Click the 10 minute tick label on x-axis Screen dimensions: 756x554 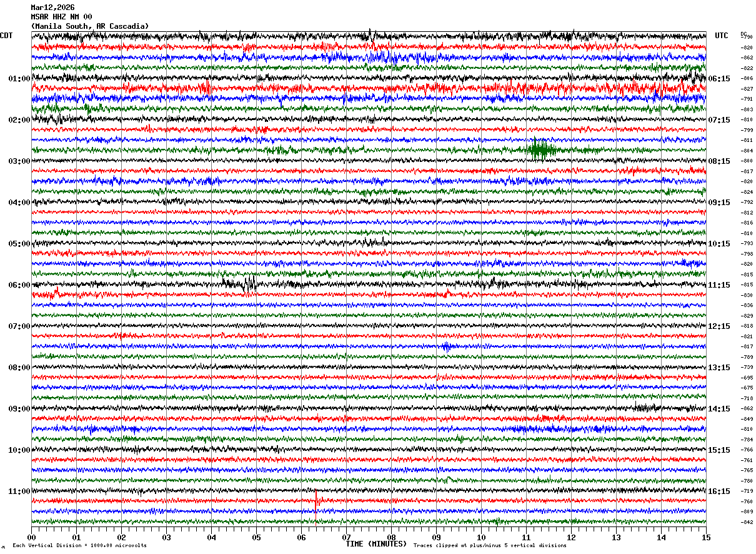tap(481, 537)
